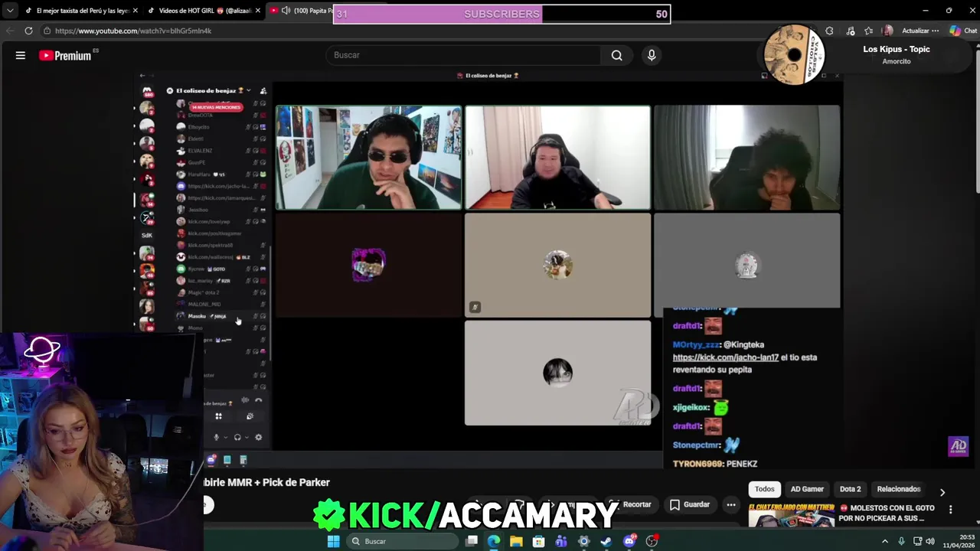Open Microsoft Edge from the taskbar
The width and height of the screenshot is (980, 551).
[494, 541]
